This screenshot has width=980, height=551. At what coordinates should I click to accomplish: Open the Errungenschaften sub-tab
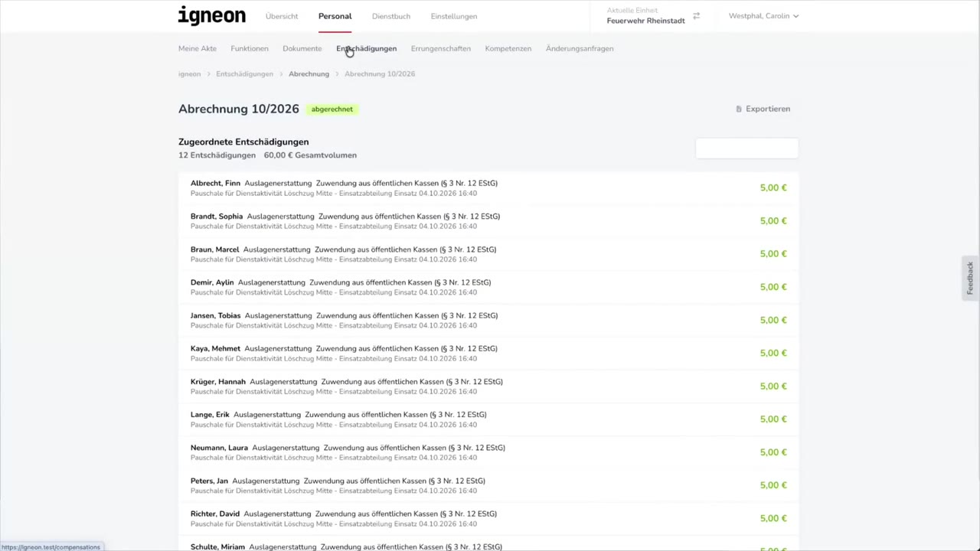[x=441, y=48]
